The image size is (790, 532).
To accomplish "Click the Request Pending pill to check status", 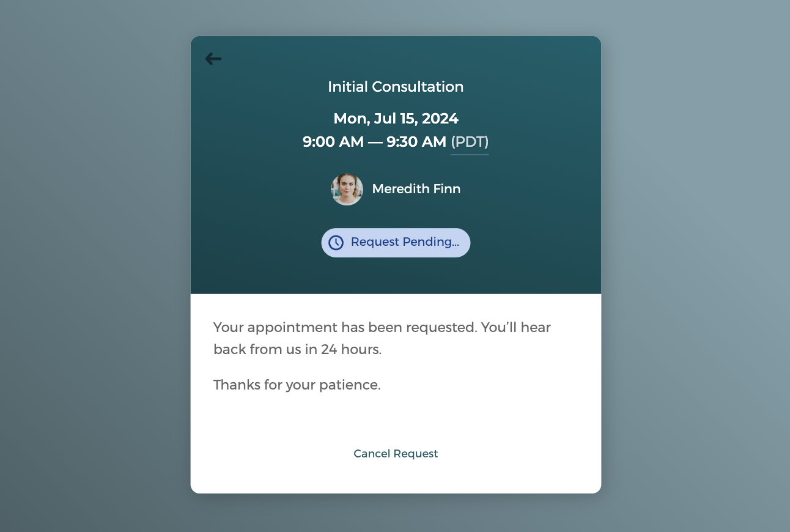I will pyautogui.click(x=396, y=242).
